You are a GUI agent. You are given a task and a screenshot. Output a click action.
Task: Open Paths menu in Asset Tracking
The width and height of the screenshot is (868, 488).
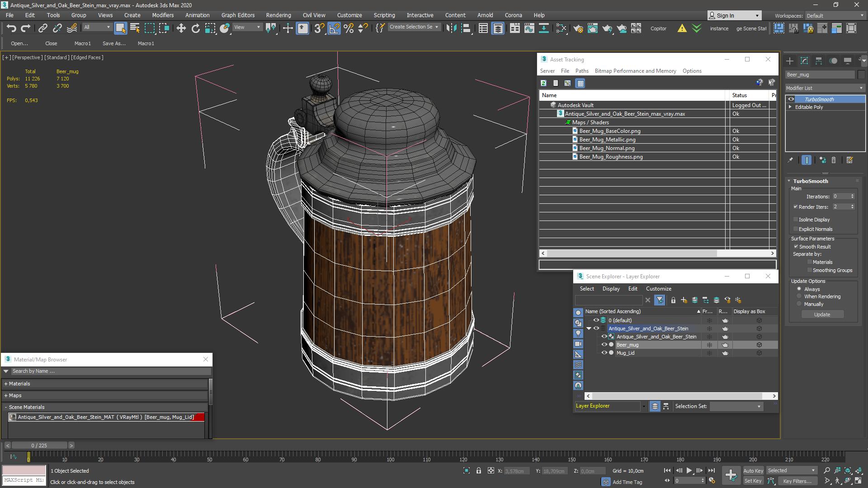[x=581, y=71]
